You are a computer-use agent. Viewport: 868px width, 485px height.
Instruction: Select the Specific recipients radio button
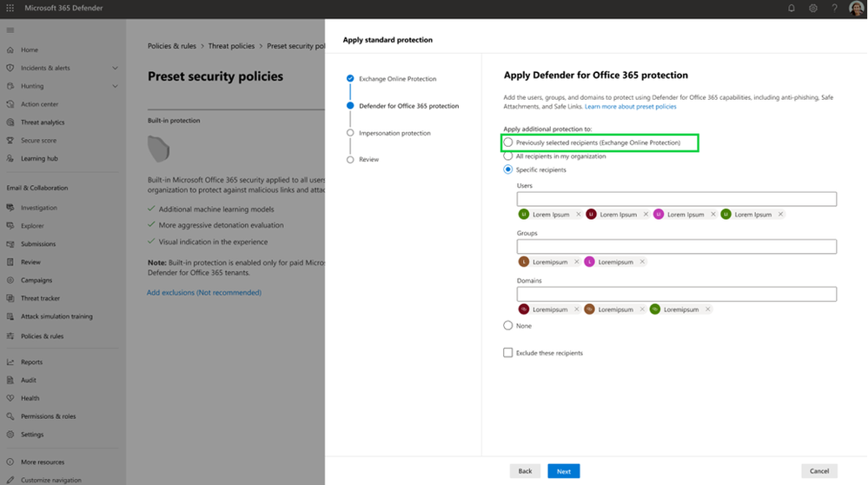[507, 169]
